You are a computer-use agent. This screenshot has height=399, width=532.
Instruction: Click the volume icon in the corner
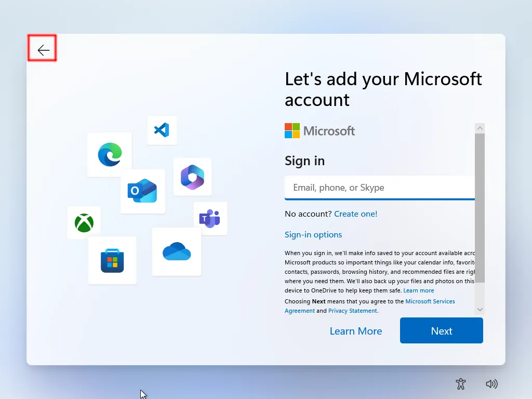tap(491, 383)
